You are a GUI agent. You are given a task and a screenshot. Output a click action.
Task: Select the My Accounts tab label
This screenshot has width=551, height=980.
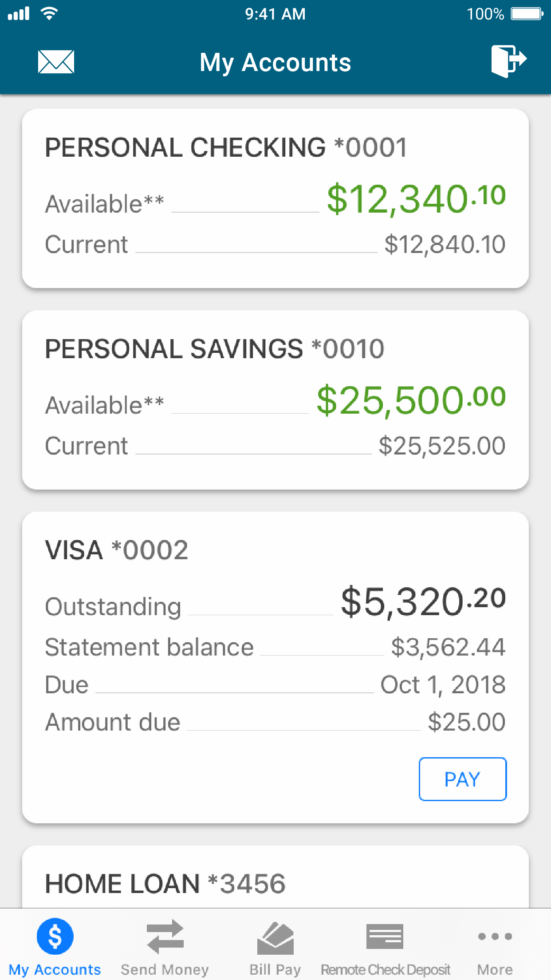pyautogui.click(x=55, y=970)
